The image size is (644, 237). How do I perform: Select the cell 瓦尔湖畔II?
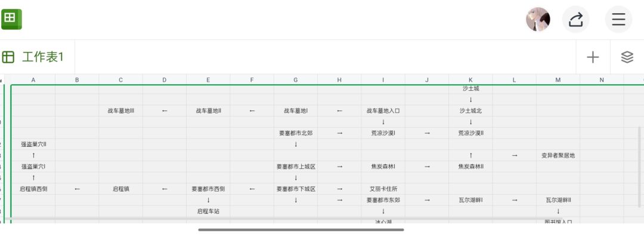point(558,200)
